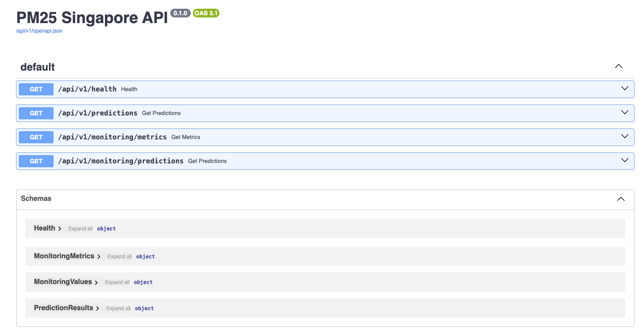Collapse the Schemas section chevron
The height and width of the screenshot is (335, 644).
point(620,199)
